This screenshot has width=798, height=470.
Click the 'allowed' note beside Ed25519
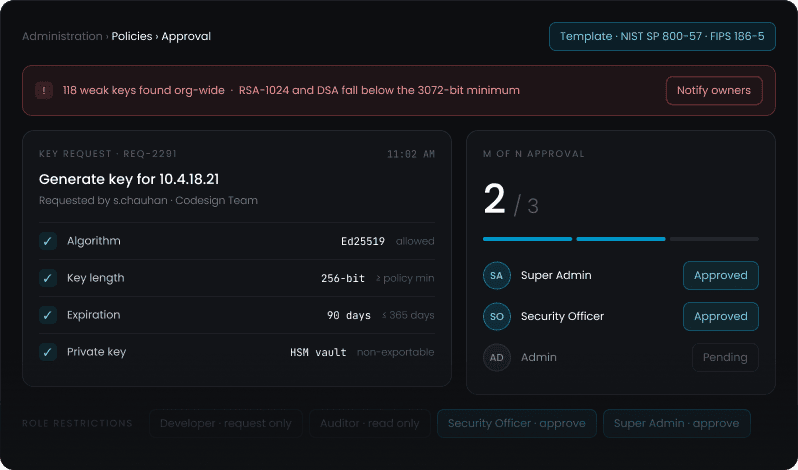pos(415,241)
